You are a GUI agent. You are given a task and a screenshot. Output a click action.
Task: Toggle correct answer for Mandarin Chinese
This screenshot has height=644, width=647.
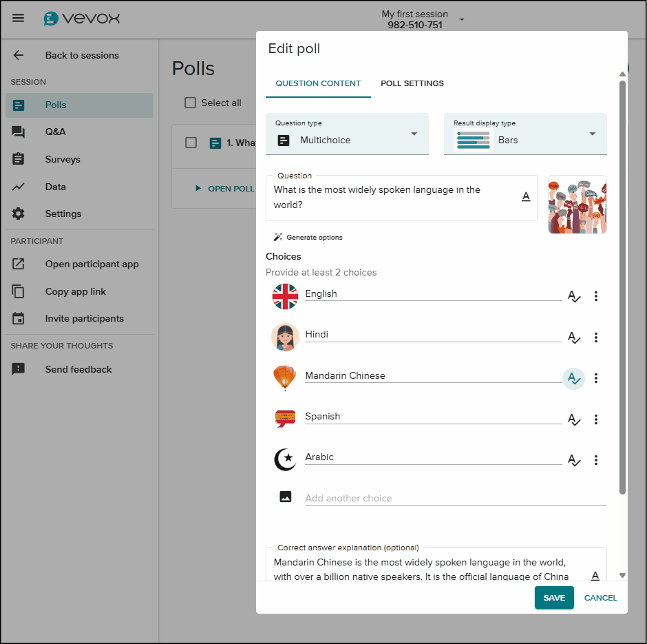[573, 378]
